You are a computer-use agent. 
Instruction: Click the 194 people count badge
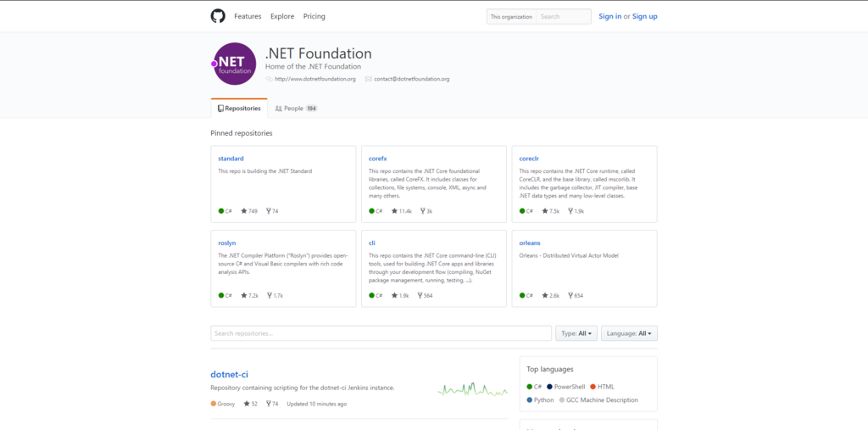point(312,109)
